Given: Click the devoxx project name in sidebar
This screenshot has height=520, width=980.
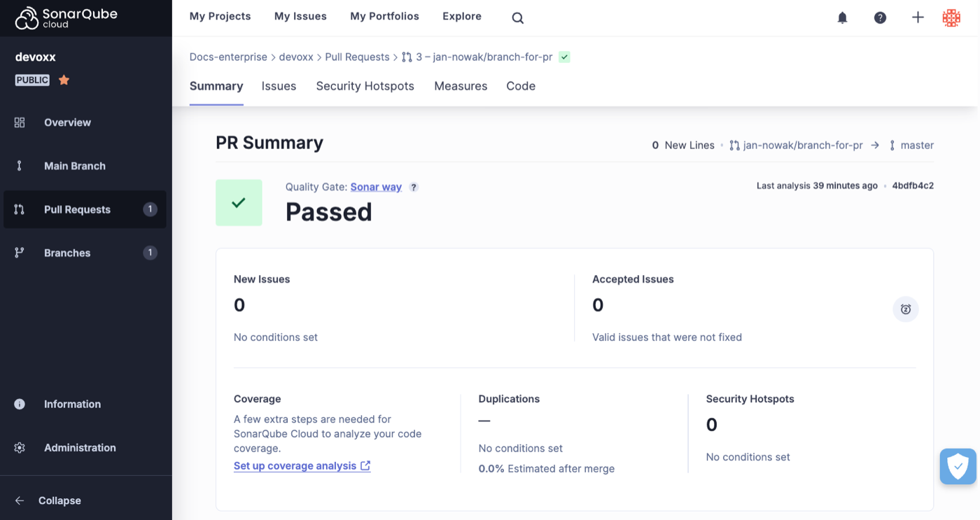Looking at the screenshot, I should [36, 57].
